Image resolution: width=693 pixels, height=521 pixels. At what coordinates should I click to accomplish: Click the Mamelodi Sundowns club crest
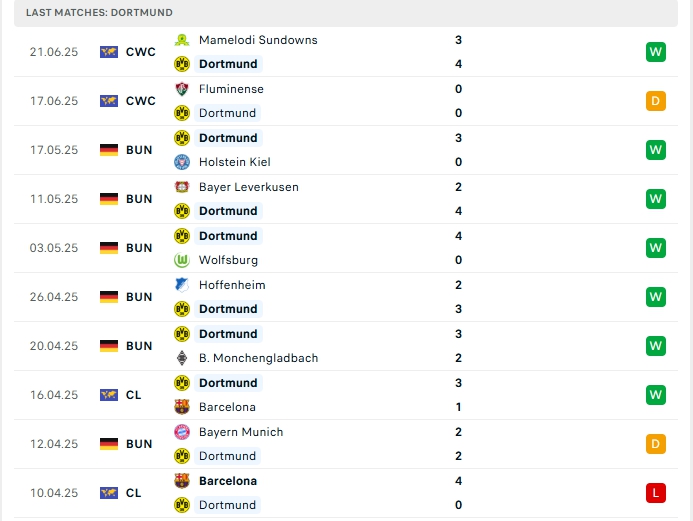[182, 40]
